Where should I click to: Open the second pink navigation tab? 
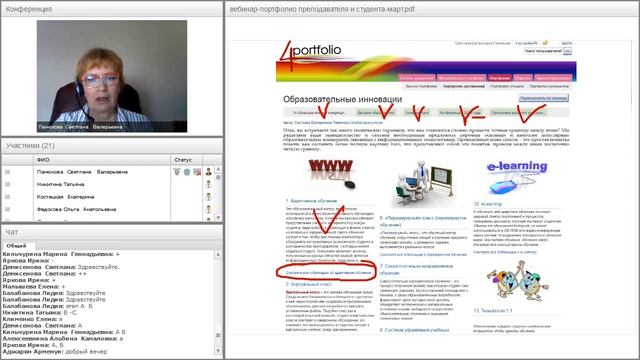coord(461,78)
